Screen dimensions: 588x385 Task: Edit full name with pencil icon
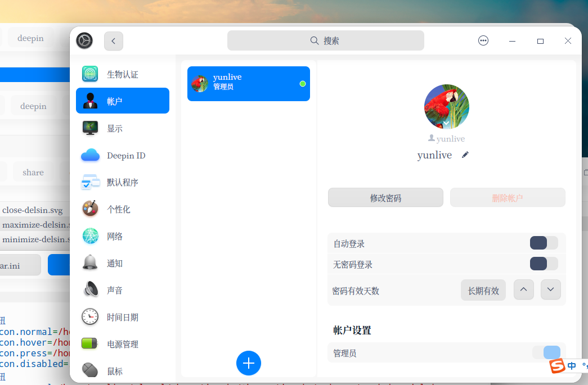click(x=465, y=155)
